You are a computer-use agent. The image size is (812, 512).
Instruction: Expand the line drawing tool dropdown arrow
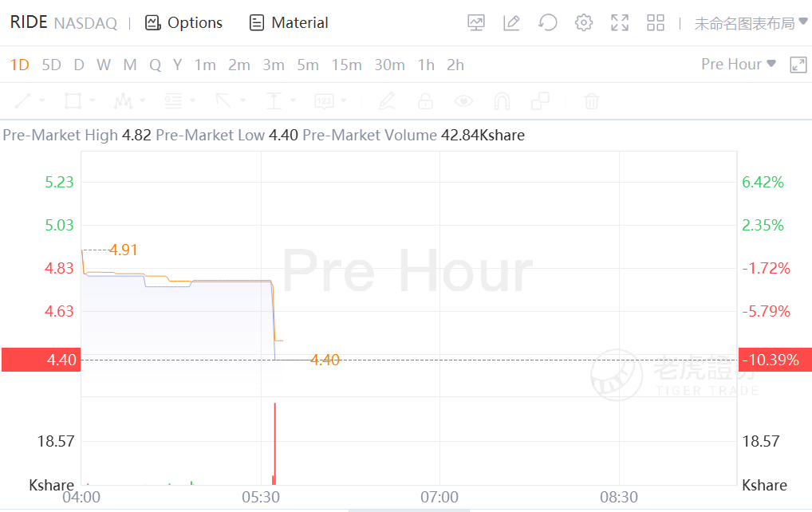tap(42, 100)
